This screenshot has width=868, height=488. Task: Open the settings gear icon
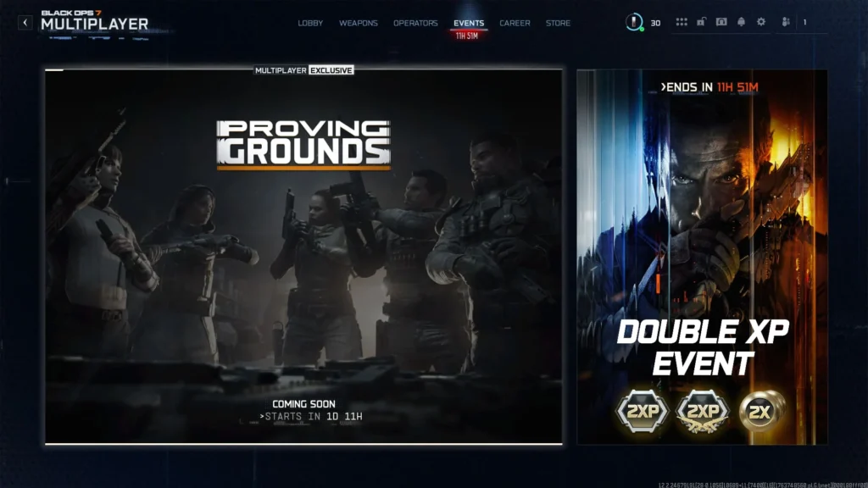tap(760, 23)
